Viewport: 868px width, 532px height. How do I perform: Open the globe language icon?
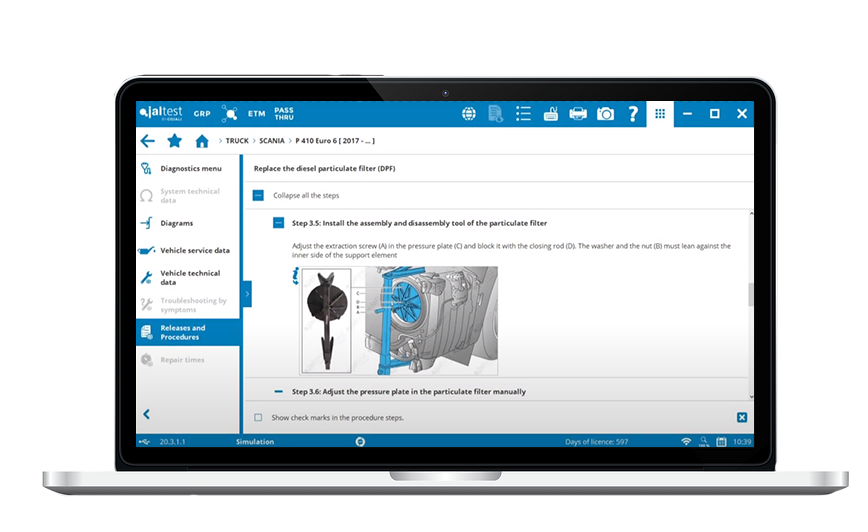469,114
